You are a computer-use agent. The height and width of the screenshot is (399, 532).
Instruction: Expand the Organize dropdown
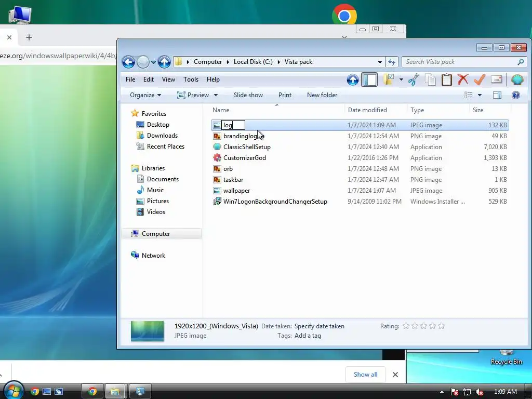[x=145, y=95]
